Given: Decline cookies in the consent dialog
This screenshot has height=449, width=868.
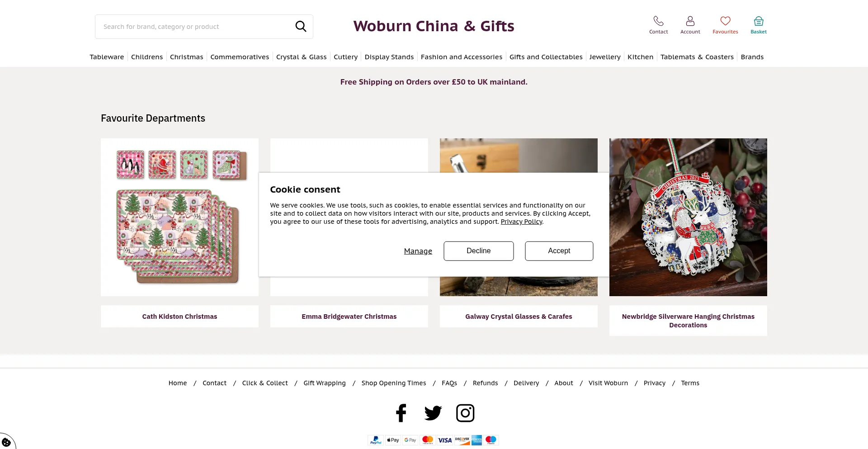Looking at the screenshot, I should pos(478,251).
